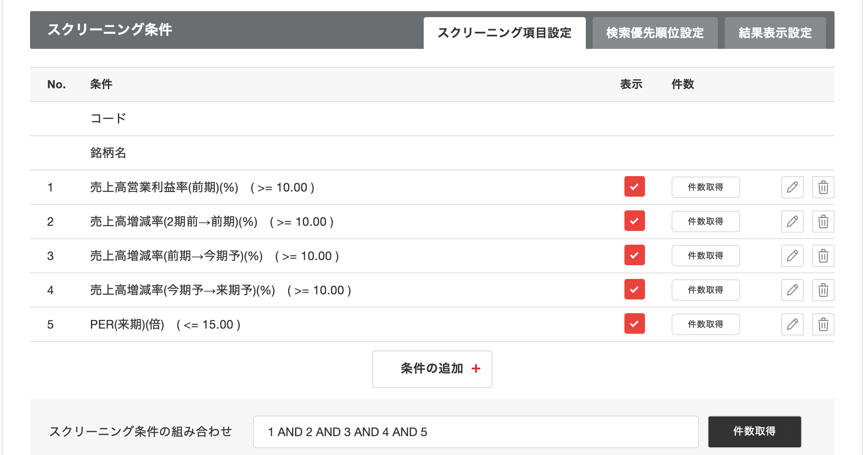Focus the screening condition combination input field

click(476, 432)
